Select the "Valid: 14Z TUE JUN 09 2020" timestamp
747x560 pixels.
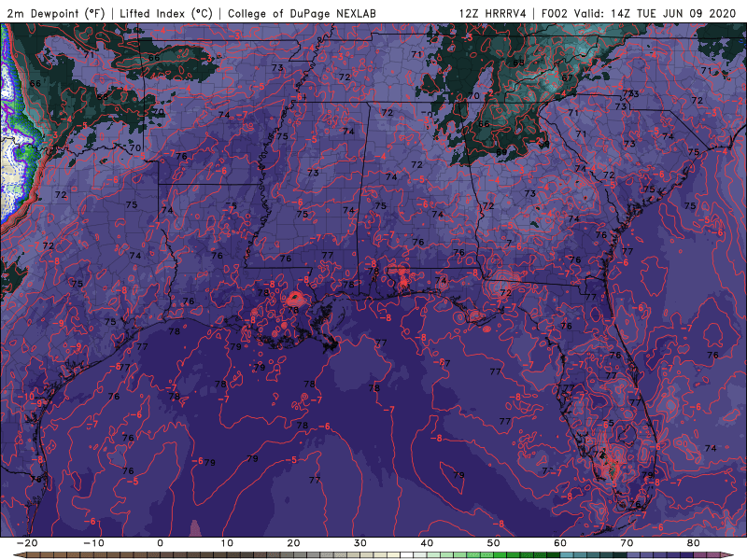coord(655,13)
